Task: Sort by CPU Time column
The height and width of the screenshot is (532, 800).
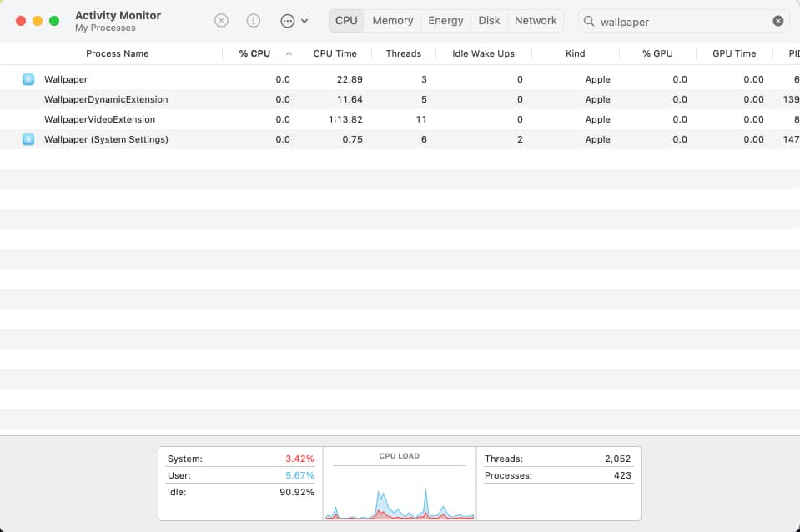Action: (335, 53)
